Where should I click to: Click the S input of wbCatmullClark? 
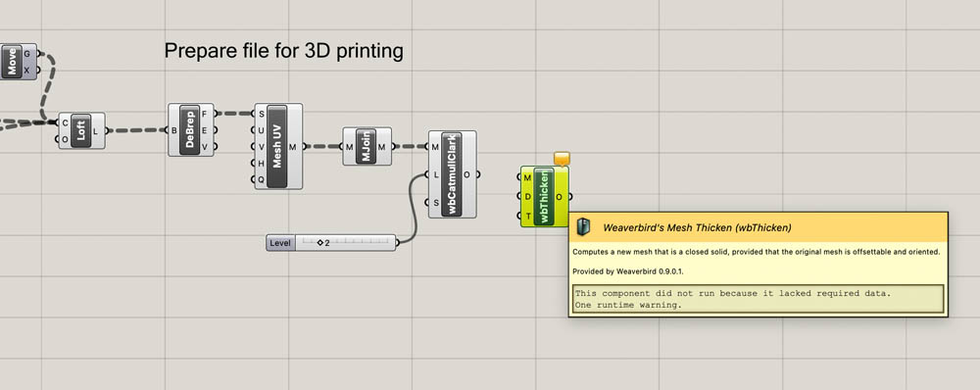coord(435,203)
